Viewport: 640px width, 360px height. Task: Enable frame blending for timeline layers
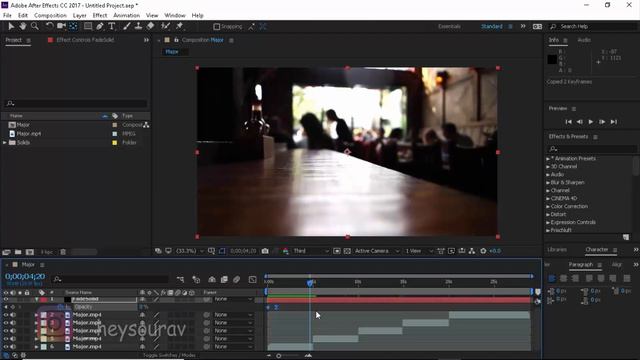(x=224, y=280)
